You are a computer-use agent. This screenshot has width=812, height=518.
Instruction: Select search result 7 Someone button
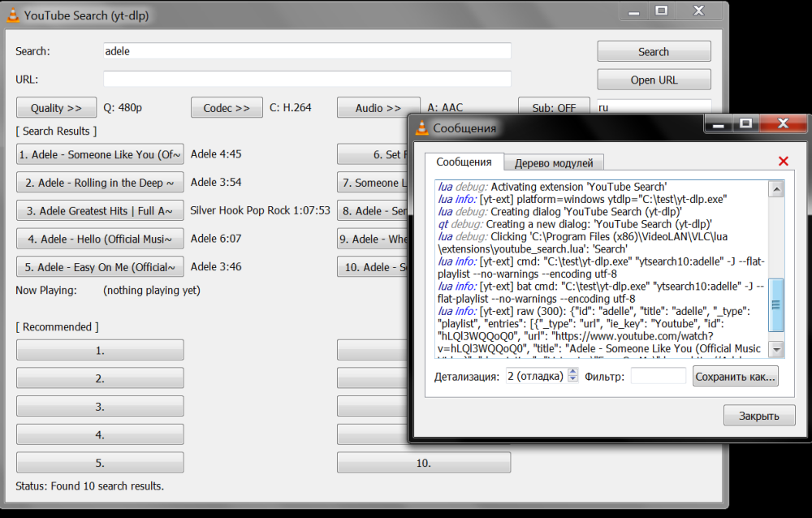coord(373,183)
